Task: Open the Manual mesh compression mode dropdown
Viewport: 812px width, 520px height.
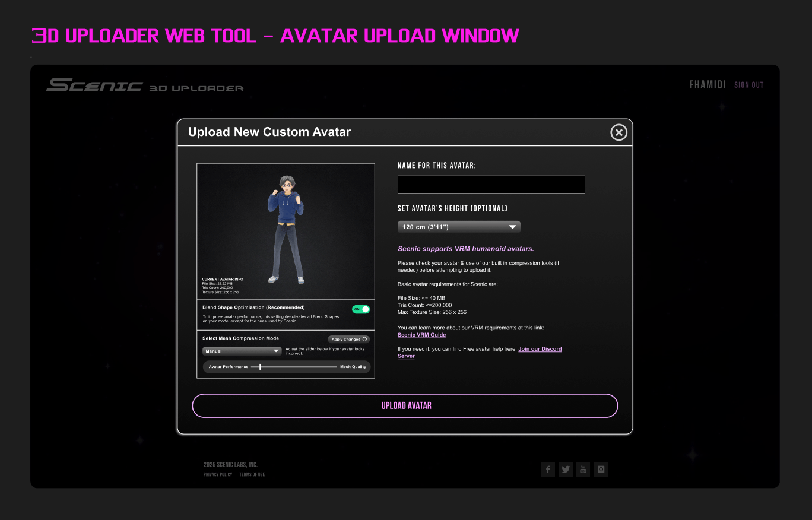Action: click(242, 351)
